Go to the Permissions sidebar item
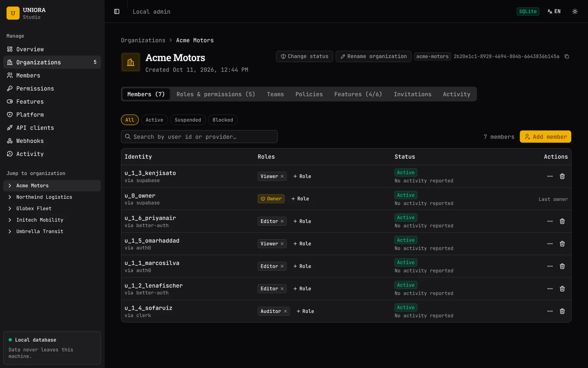 pyautogui.click(x=52, y=88)
